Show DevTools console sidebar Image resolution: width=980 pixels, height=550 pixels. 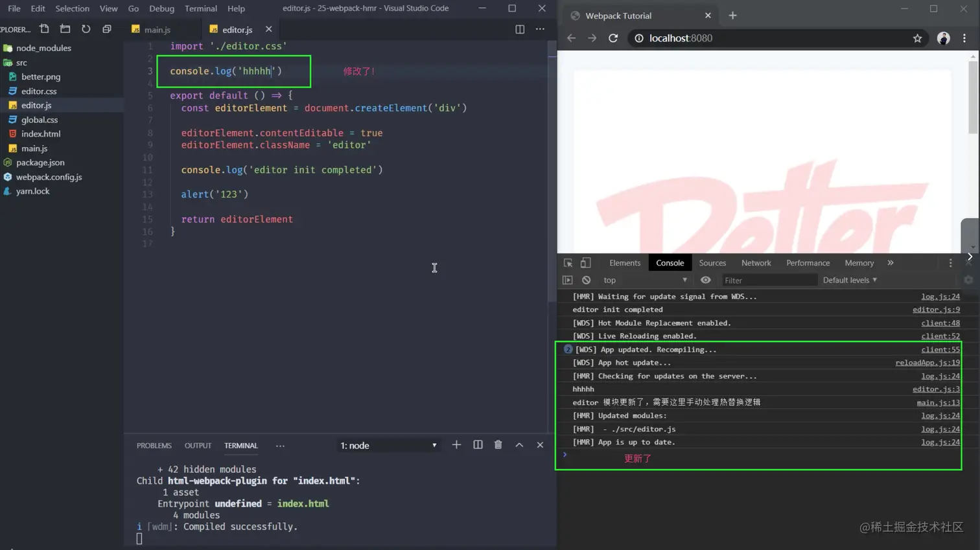pos(568,281)
